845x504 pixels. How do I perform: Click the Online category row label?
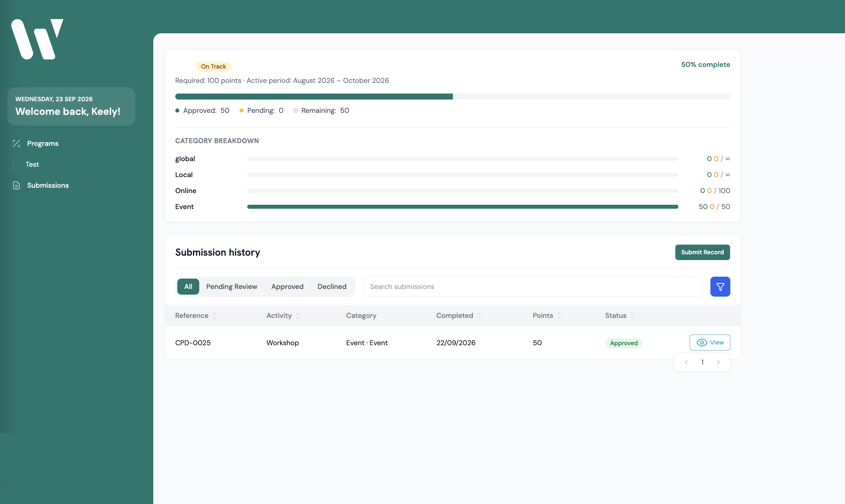click(x=186, y=191)
